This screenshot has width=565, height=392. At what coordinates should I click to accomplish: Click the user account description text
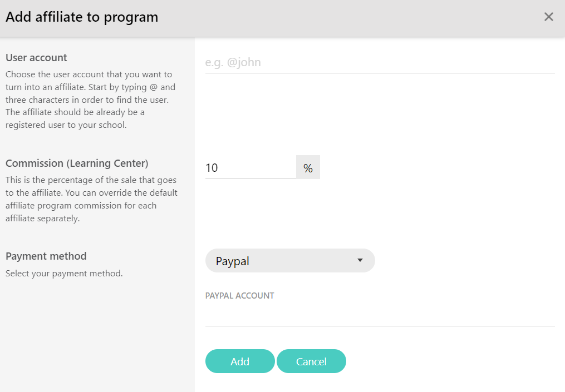(90, 100)
